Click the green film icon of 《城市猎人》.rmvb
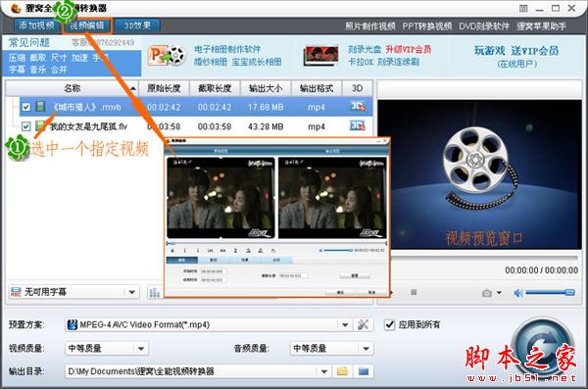This screenshot has width=588, height=389. coord(40,107)
